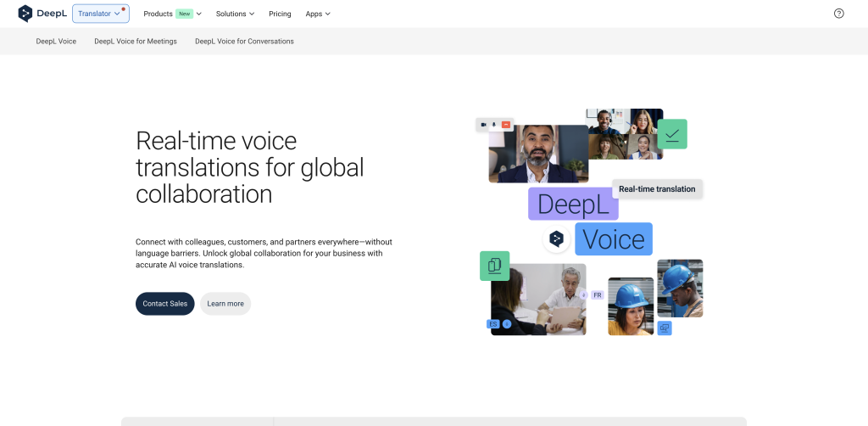This screenshot has width=868, height=426.
Task: Click the Contact Sales button
Action: (165, 304)
